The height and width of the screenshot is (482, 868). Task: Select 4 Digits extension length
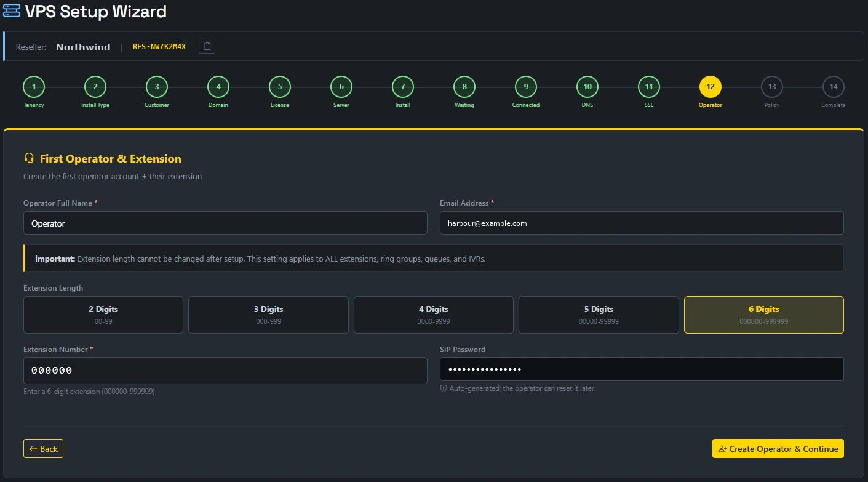[x=434, y=315]
